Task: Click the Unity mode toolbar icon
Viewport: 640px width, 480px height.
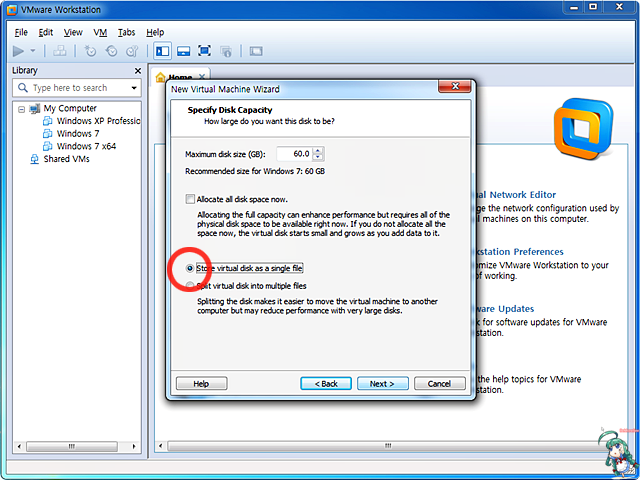Action: pyautogui.click(x=226, y=51)
